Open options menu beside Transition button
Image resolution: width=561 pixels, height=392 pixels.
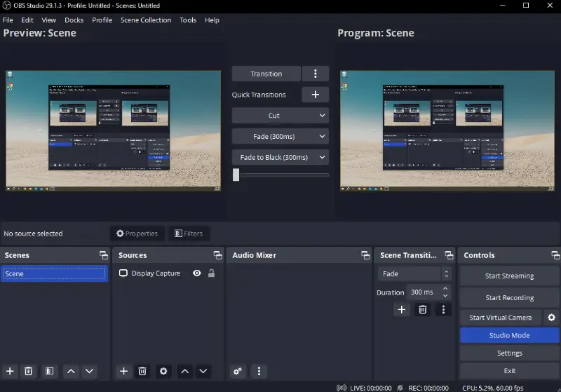pos(315,74)
